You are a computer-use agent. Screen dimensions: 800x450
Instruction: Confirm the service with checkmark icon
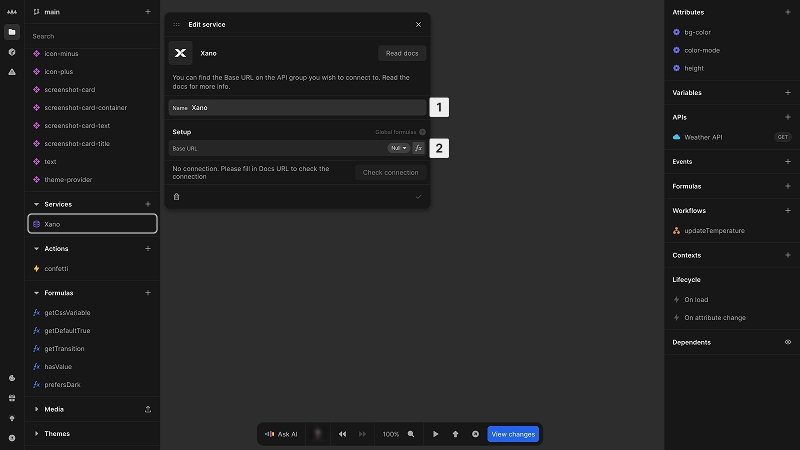click(x=418, y=196)
